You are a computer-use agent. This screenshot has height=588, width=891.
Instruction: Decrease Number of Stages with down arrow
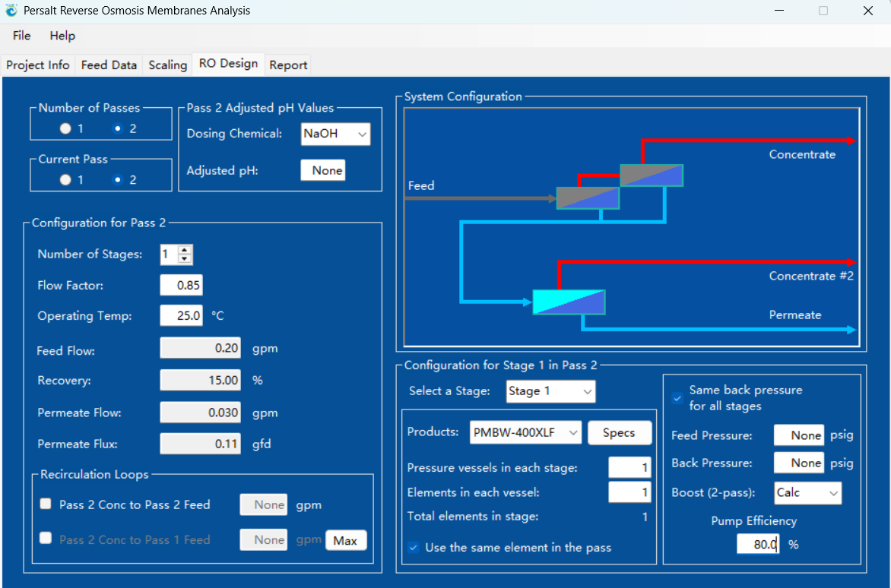coord(184,259)
